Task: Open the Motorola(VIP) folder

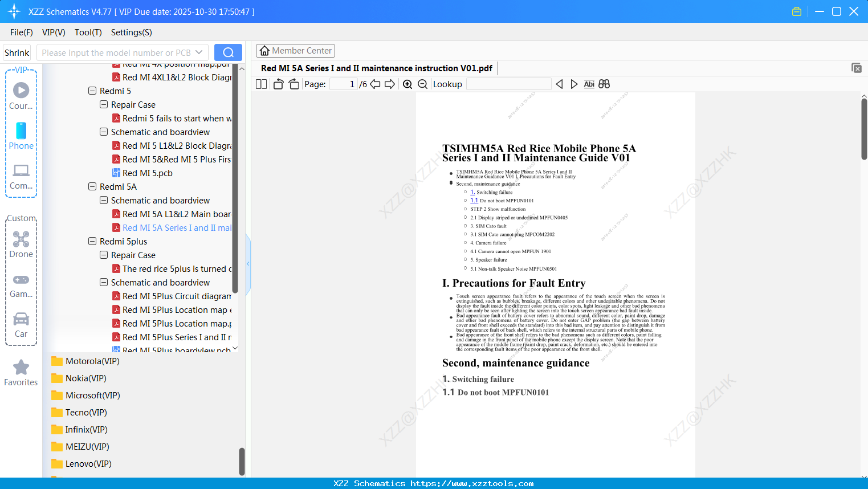Action: point(85,361)
